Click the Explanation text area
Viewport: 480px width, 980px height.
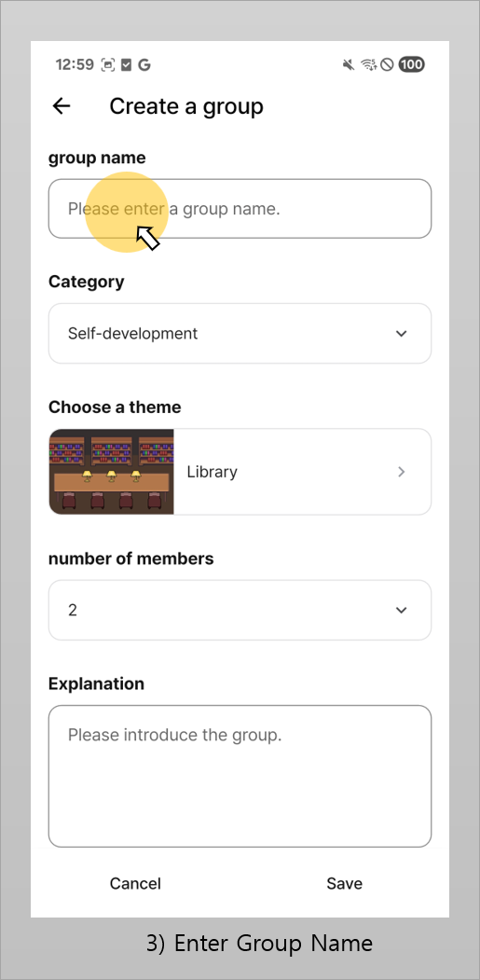pyautogui.click(x=240, y=776)
